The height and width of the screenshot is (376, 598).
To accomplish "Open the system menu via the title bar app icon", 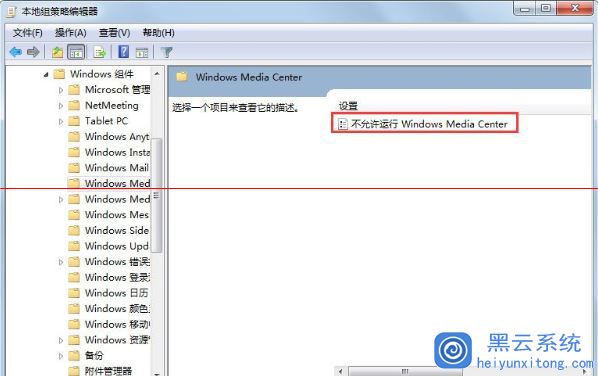I will 11,11.
